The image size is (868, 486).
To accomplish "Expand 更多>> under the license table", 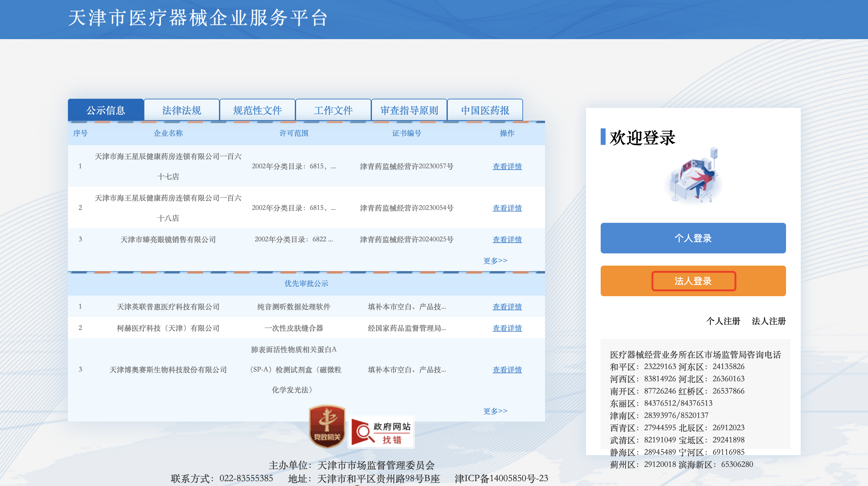I will pyautogui.click(x=495, y=260).
